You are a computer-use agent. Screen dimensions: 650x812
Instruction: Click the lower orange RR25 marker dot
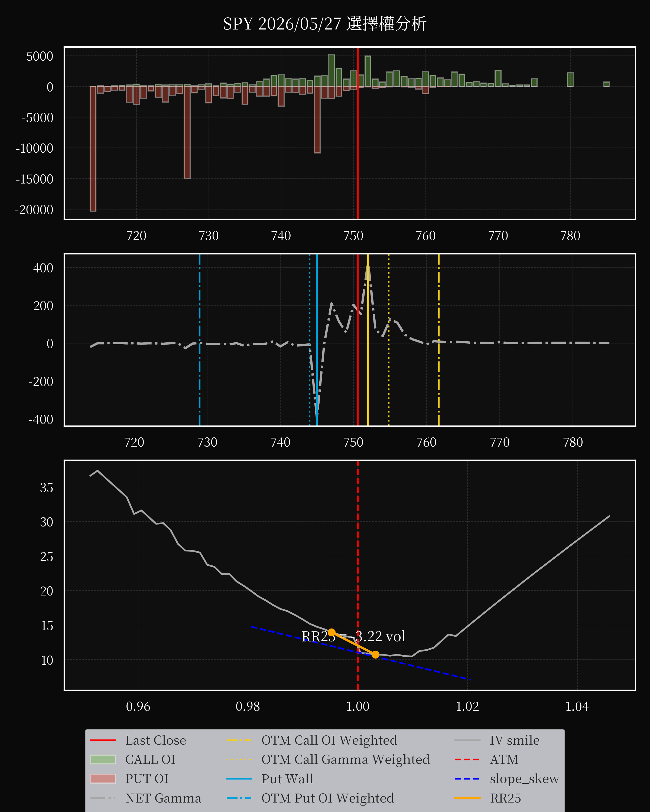coord(375,654)
